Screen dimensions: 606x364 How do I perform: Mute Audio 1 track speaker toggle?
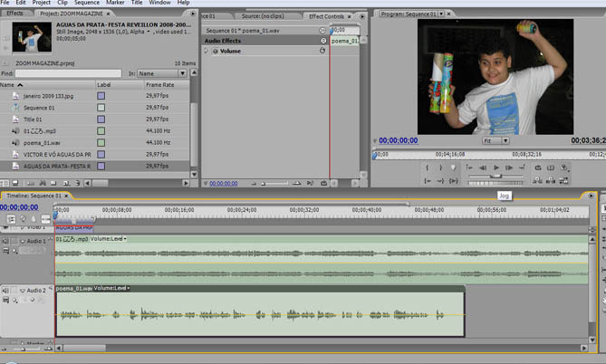6,241
